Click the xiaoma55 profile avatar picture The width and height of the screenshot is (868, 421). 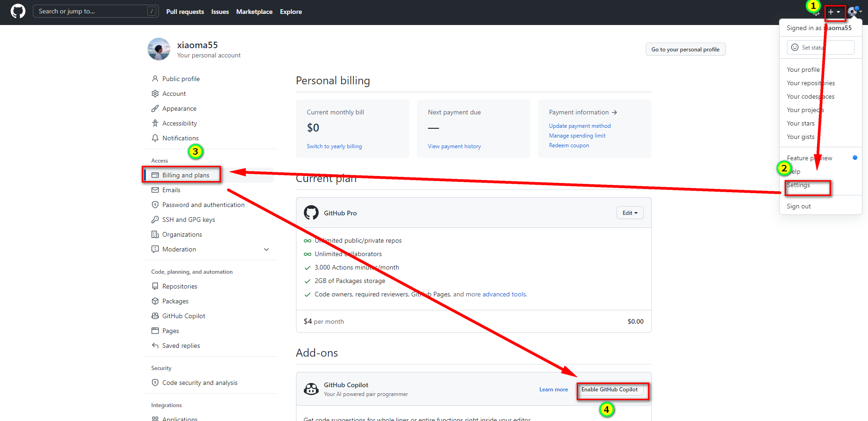point(159,49)
